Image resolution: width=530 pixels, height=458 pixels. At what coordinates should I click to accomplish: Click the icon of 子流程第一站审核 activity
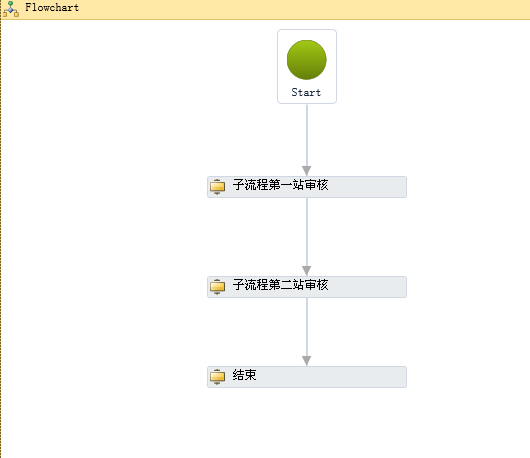pos(217,187)
